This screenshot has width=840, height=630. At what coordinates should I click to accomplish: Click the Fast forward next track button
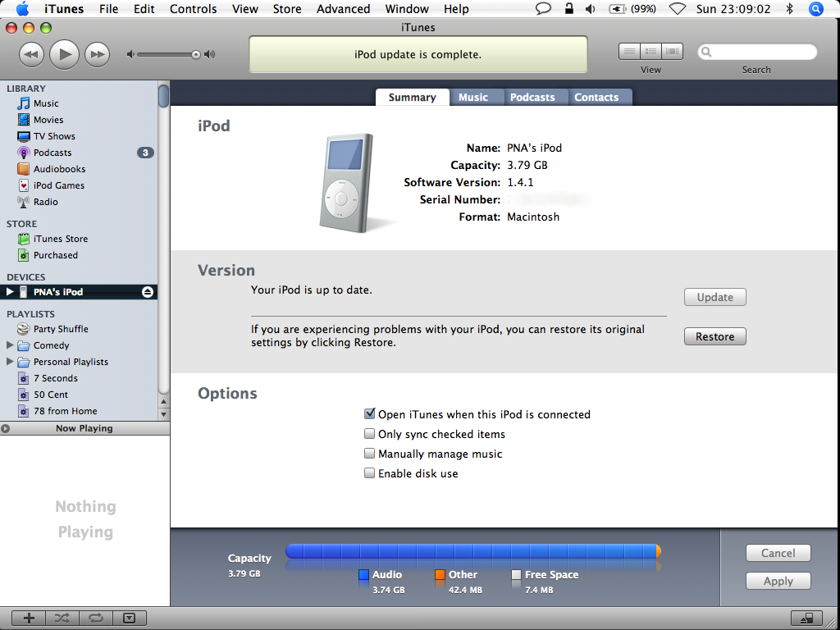pos(97,55)
